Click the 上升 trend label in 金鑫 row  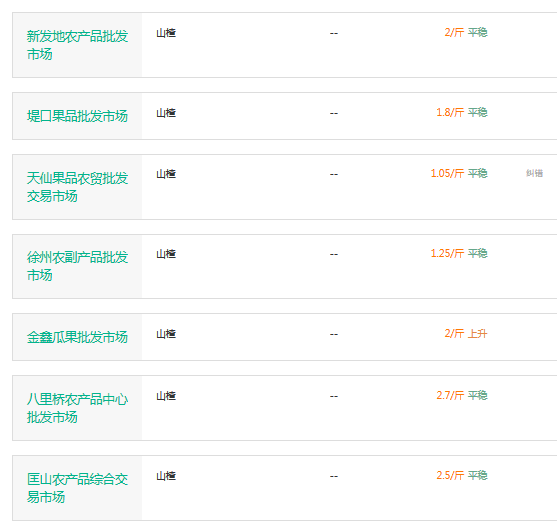coord(477,334)
